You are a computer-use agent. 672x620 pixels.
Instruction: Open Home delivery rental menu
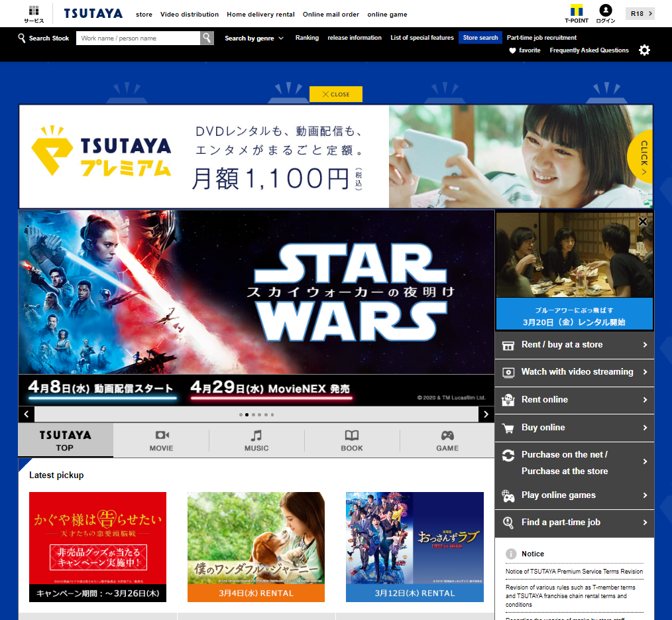coord(260,14)
